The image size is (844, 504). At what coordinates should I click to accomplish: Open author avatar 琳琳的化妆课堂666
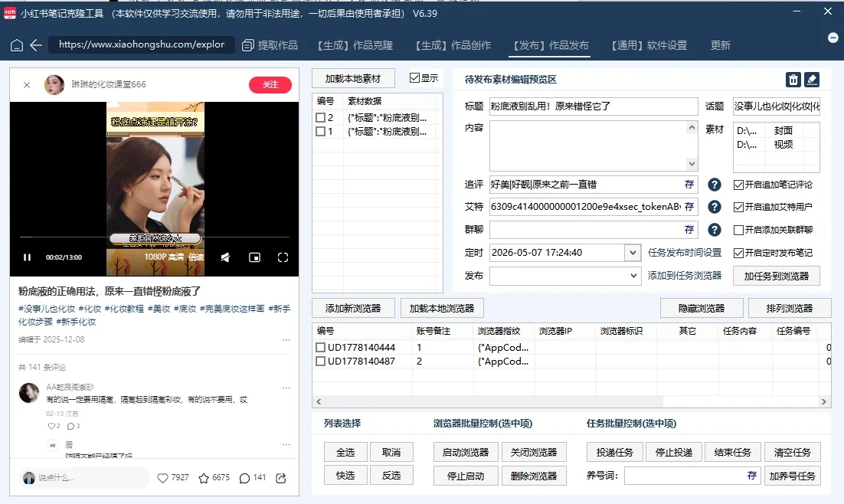54,84
